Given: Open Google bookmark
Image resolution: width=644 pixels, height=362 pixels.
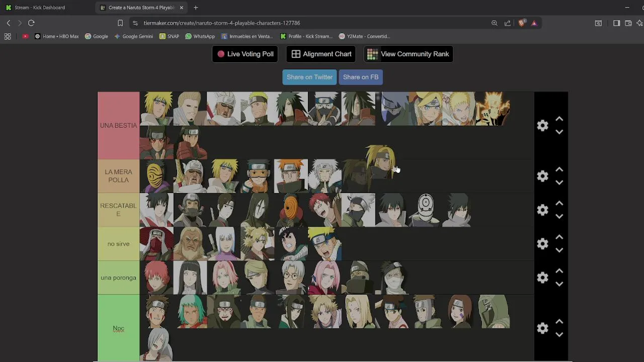Looking at the screenshot, I should click(97, 36).
